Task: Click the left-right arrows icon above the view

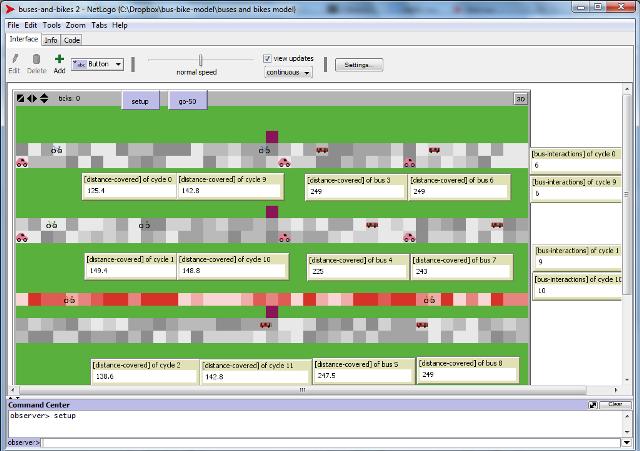Action: [32, 98]
